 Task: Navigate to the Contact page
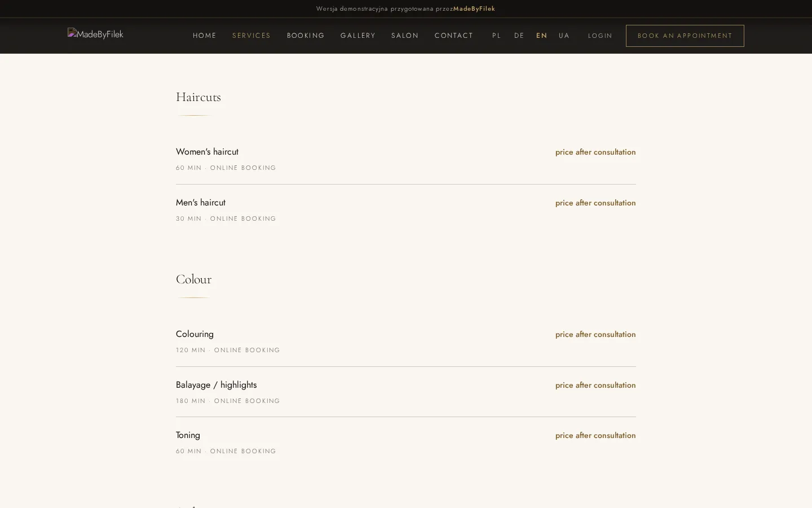point(454,36)
